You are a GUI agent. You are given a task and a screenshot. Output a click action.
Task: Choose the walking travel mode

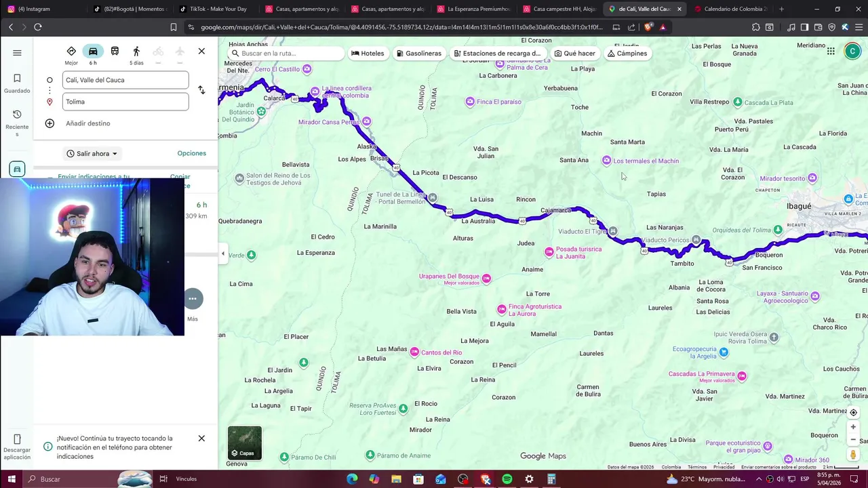(x=136, y=52)
